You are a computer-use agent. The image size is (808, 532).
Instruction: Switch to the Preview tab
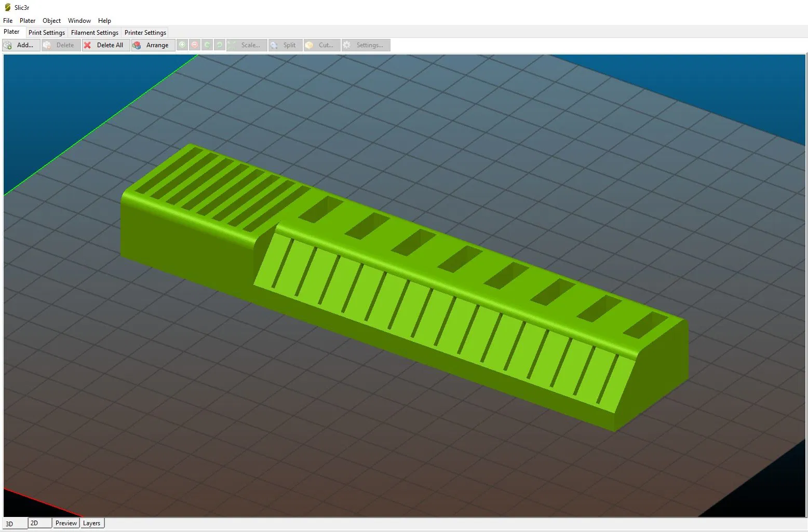tap(66, 523)
